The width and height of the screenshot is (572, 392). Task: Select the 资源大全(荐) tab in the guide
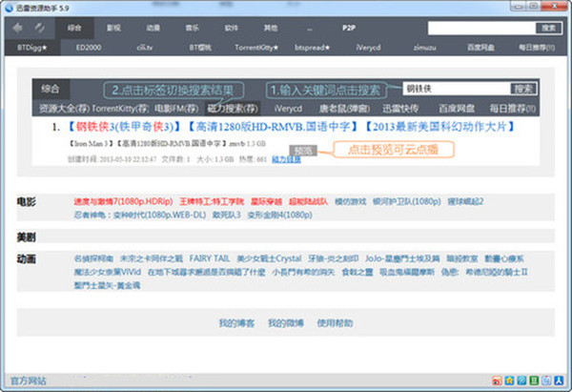coord(64,109)
